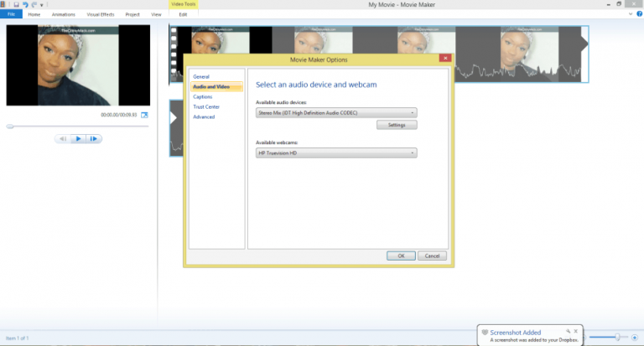The width and height of the screenshot is (644, 346).
Task: Click the zoom in plus icon
Action: pyautogui.click(x=635, y=338)
